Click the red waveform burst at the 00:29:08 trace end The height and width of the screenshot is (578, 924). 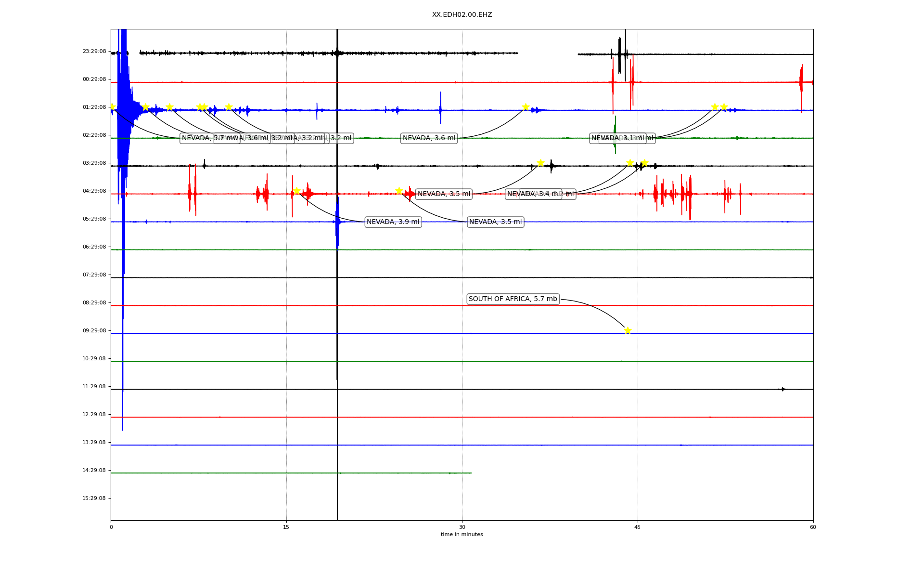click(x=801, y=82)
